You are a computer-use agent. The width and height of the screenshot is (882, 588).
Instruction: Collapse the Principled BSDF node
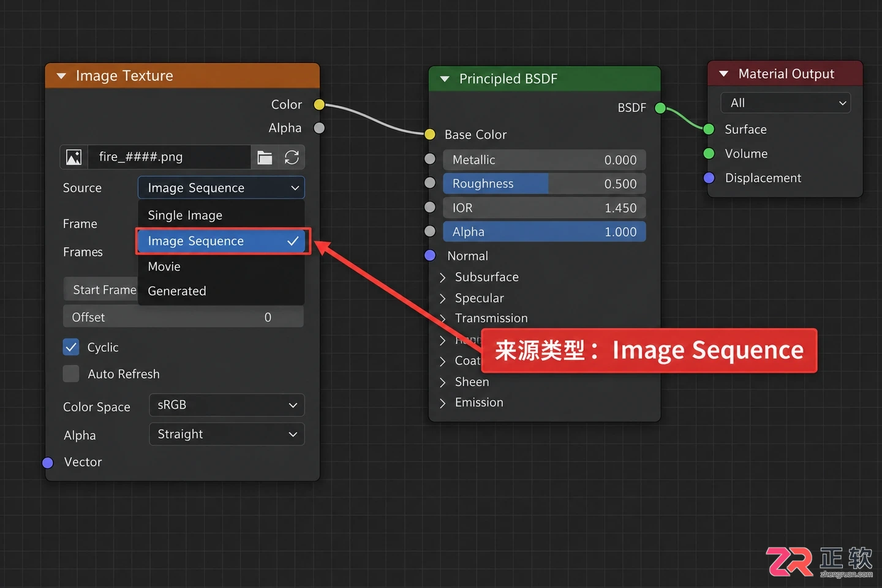[445, 79]
